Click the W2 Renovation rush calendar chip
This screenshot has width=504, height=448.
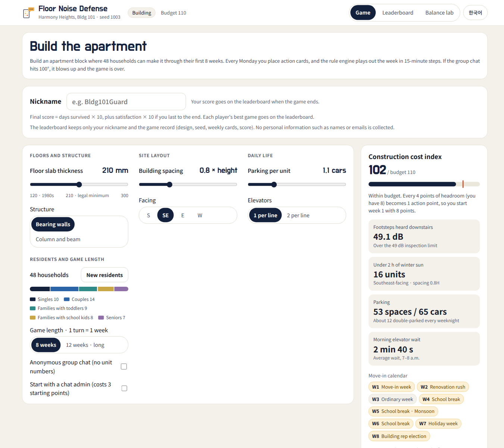click(443, 387)
